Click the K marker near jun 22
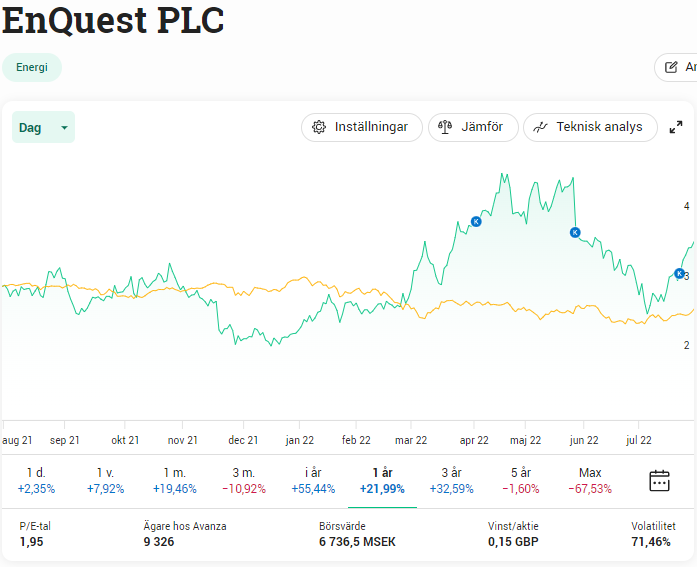 tap(575, 232)
